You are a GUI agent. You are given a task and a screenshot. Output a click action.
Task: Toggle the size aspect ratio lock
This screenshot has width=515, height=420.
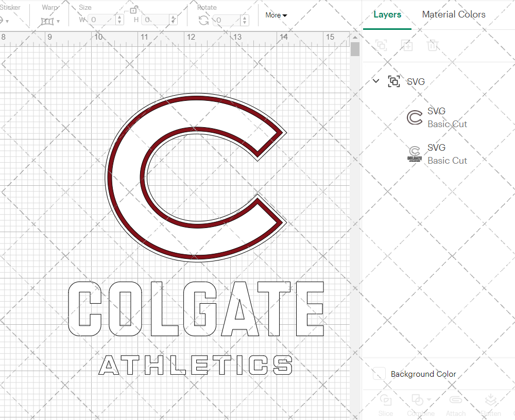tap(133, 10)
